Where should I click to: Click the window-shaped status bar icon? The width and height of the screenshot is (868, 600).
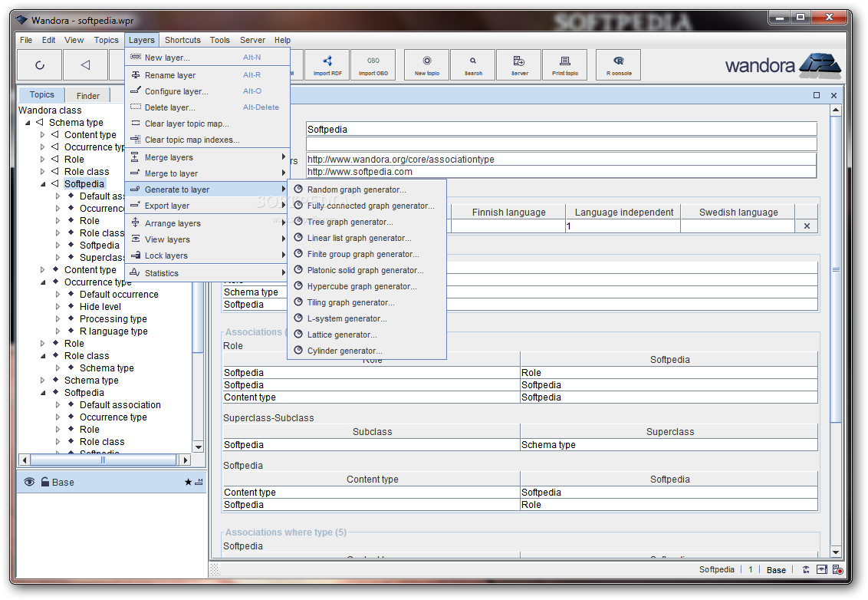point(822,569)
